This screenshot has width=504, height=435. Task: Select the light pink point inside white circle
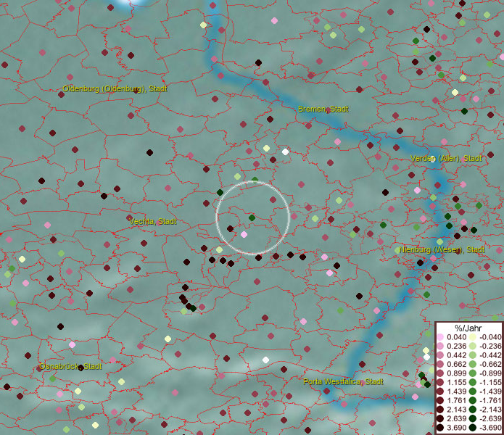[x=244, y=235]
